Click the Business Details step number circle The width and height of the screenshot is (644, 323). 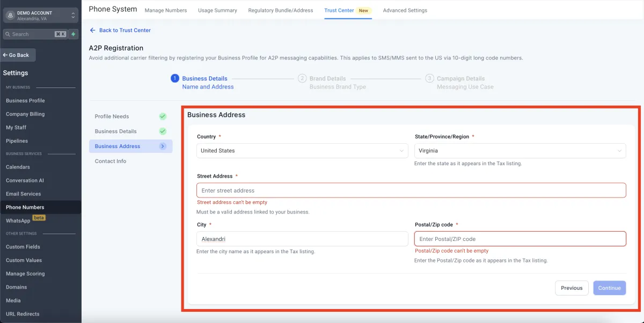[x=174, y=78]
